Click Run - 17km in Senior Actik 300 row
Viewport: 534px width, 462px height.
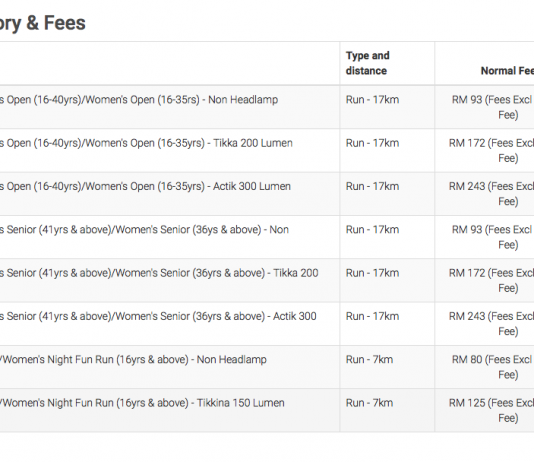[372, 316]
